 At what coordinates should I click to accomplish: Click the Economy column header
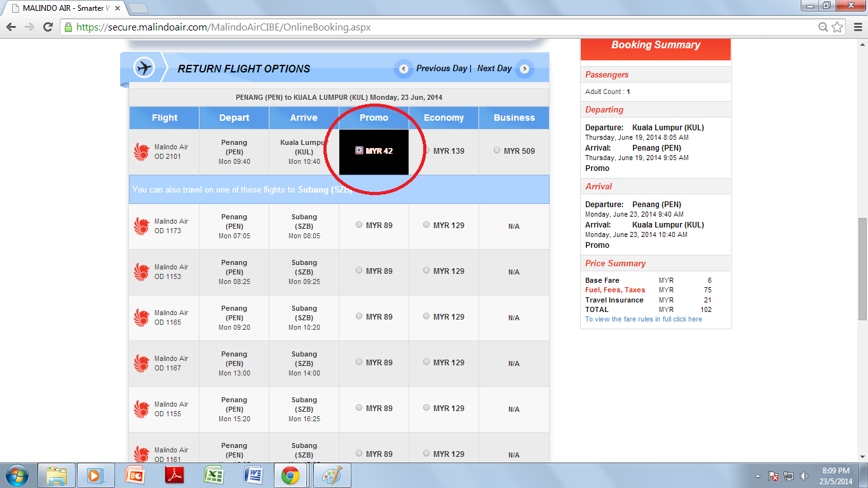[x=444, y=118]
